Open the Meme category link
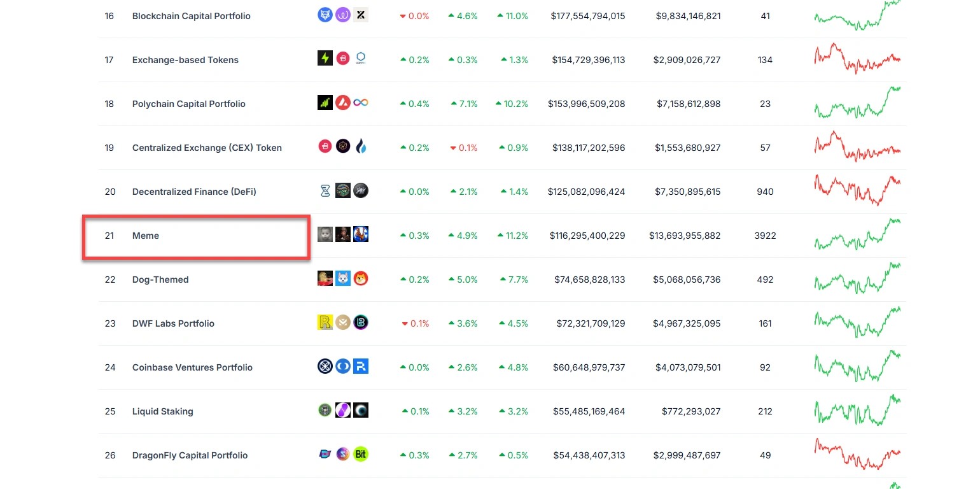Image resolution: width=980 pixels, height=489 pixels. tap(146, 236)
